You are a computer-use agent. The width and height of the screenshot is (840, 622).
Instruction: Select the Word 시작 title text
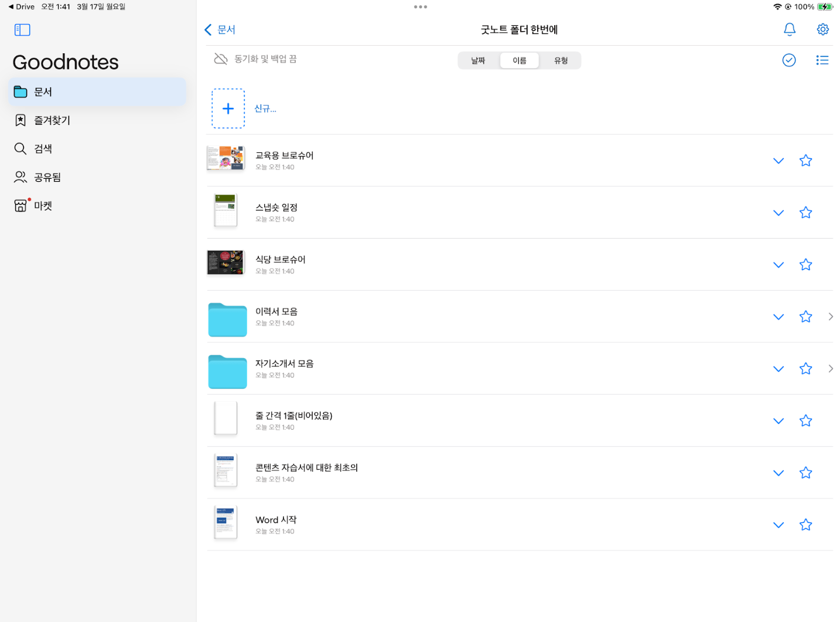point(276,520)
